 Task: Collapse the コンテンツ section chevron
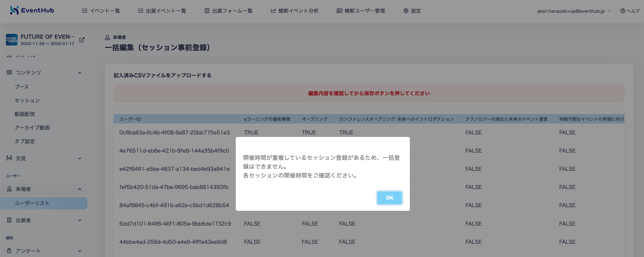79,73
